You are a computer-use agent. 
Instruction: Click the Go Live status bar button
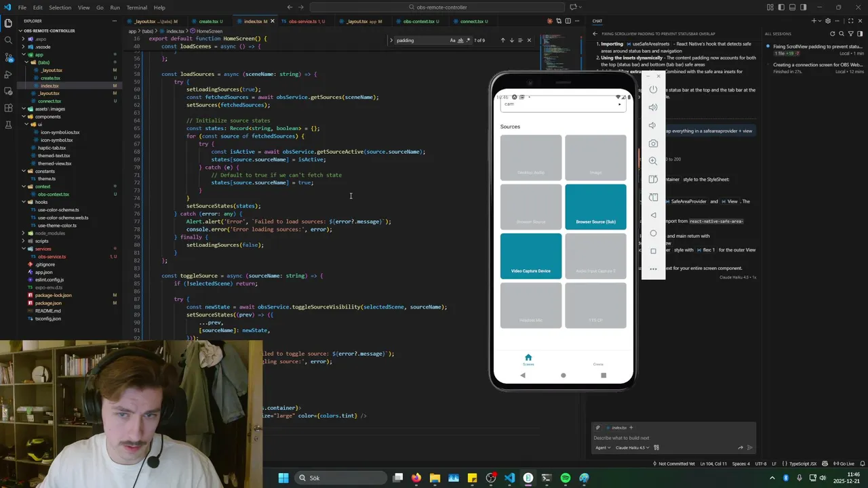tap(844, 464)
